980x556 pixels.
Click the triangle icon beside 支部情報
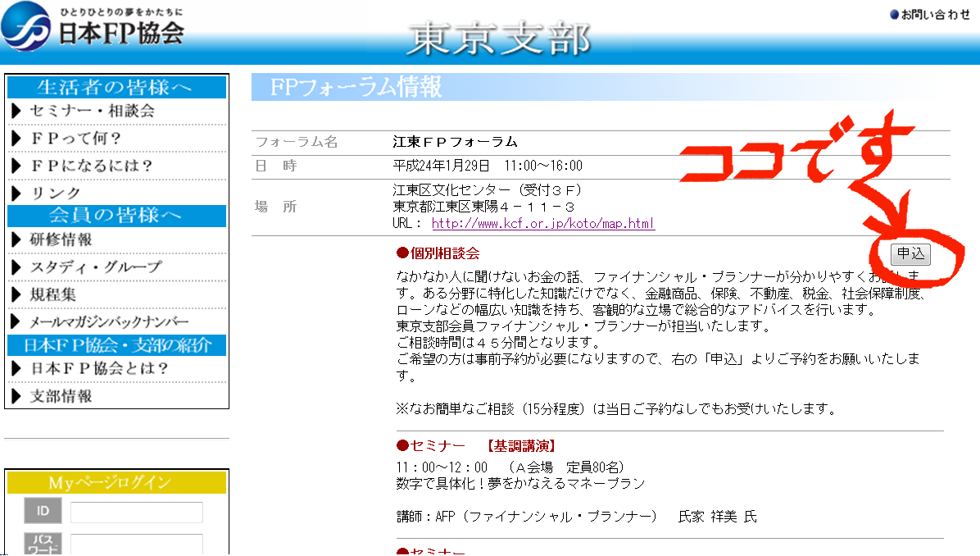click(x=17, y=396)
